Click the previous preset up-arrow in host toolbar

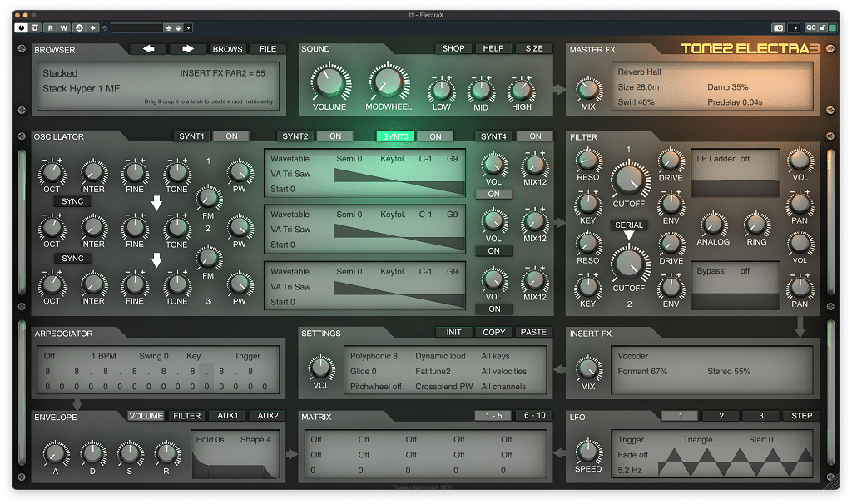tap(168, 27)
